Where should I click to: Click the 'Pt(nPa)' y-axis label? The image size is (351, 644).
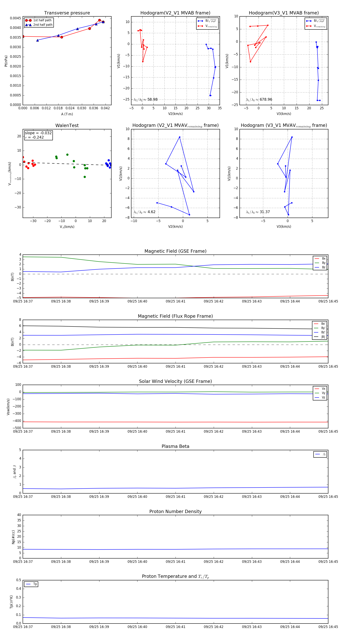coord(6,61)
